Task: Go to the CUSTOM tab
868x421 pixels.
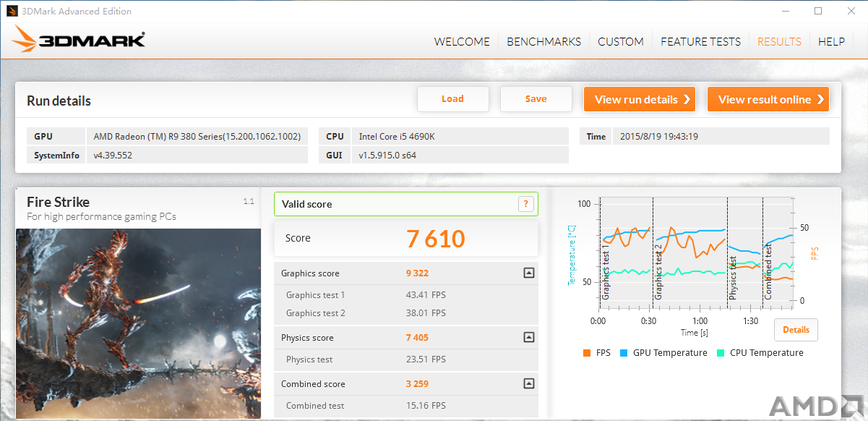Action: click(621, 41)
